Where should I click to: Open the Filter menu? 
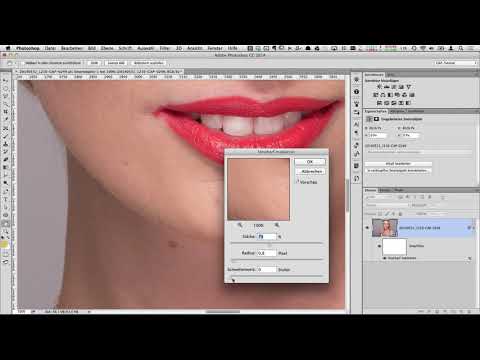pyautogui.click(x=164, y=48)
